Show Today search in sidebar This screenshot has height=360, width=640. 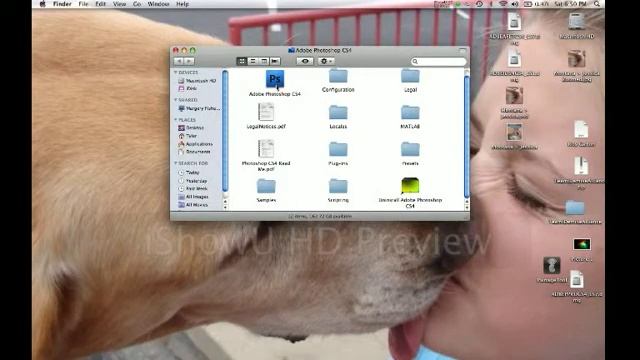click(x=189, y=173)
